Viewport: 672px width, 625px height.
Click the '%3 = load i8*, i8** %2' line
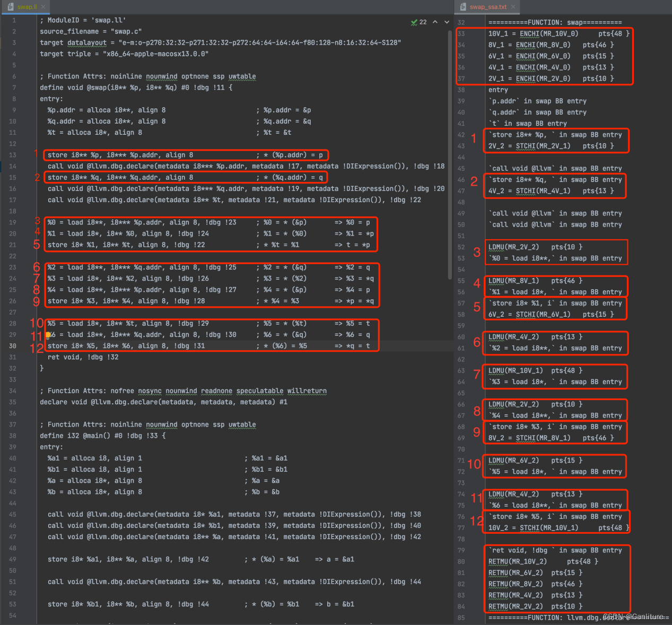click(x=211, y=279)
